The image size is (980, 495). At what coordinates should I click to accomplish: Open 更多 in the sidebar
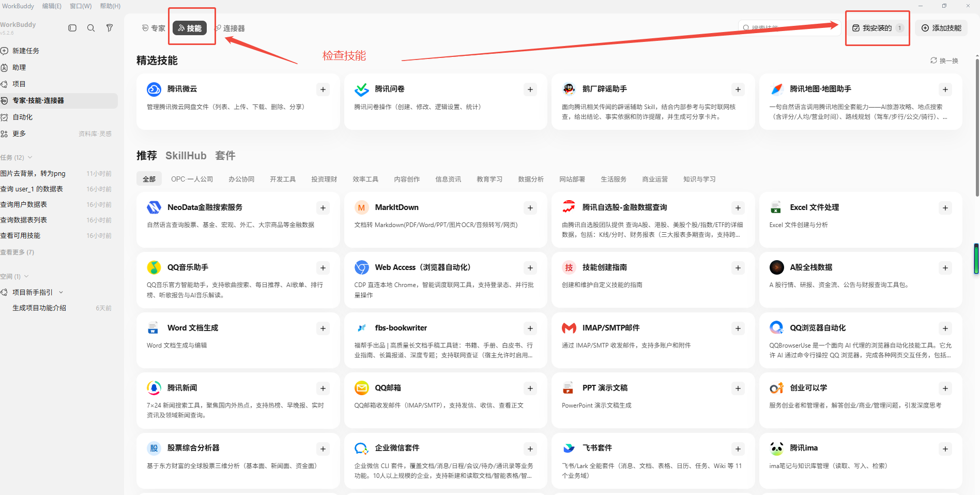click(x=19, y=133)
